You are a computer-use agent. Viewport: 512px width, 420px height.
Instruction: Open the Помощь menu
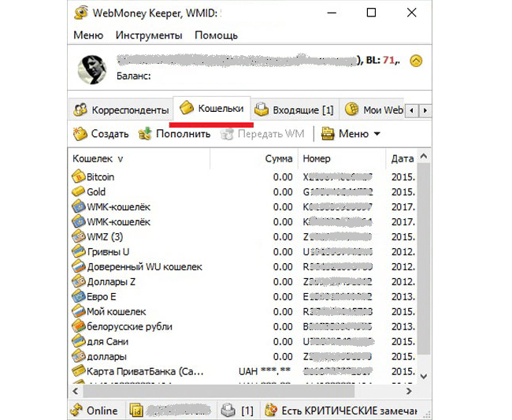(x=216, y=35)
